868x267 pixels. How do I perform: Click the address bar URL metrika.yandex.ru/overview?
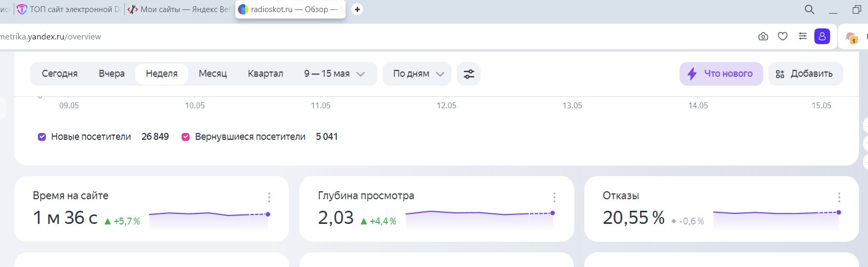(x=51, y=37)
